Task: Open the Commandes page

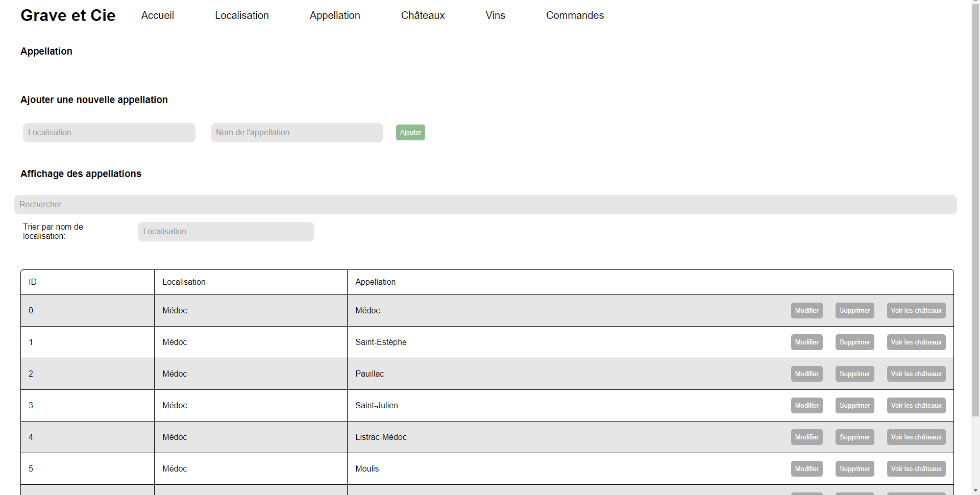Action: coord(575,15)
